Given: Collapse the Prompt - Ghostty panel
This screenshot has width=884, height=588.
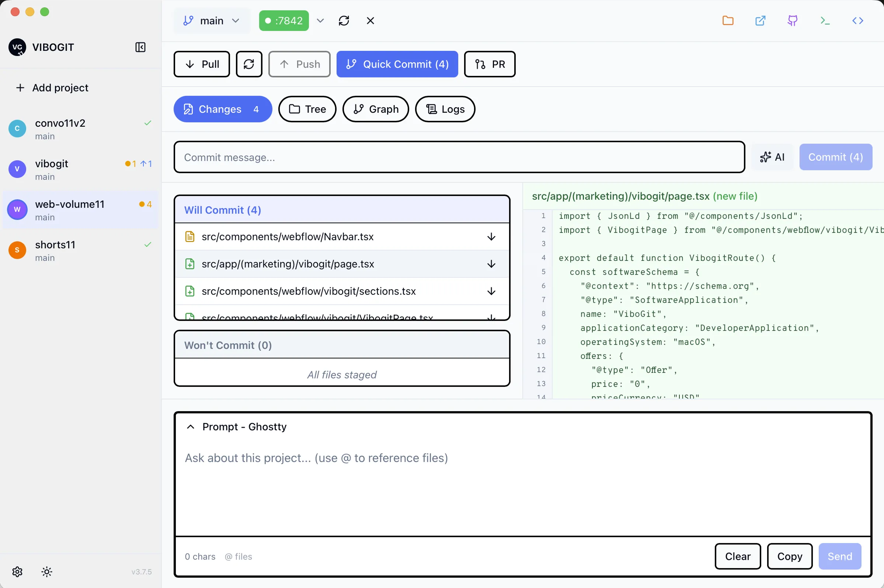Looking at the screenshot, I should 191,427.
